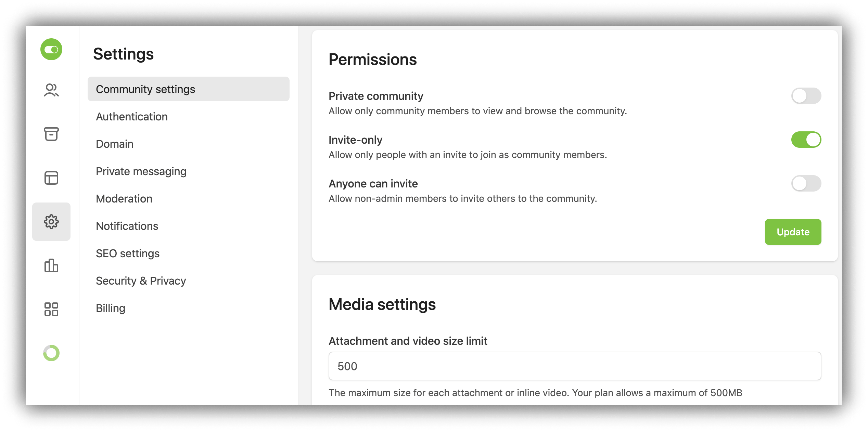Disable the Invite-only toggle

(806, 140)
